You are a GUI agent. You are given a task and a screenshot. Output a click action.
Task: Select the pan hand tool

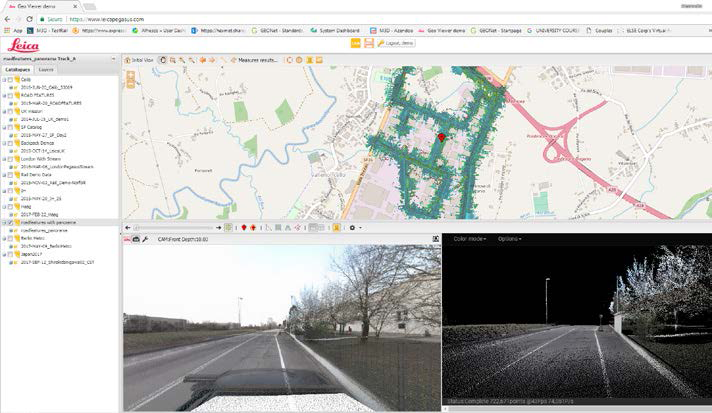163,60
